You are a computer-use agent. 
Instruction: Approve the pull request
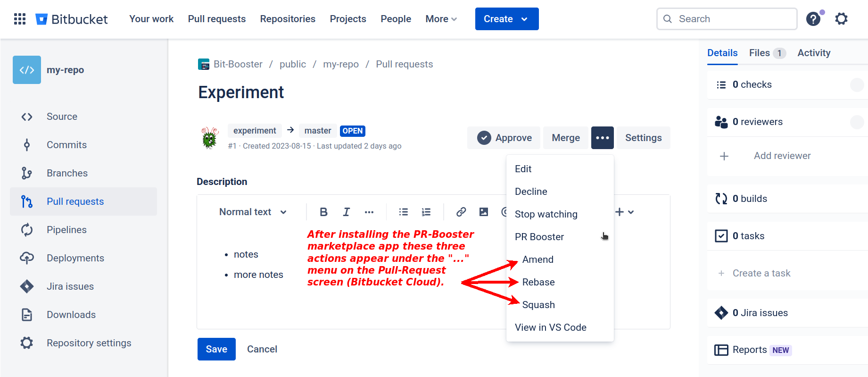pyautogui.click(x=504, y=138)
